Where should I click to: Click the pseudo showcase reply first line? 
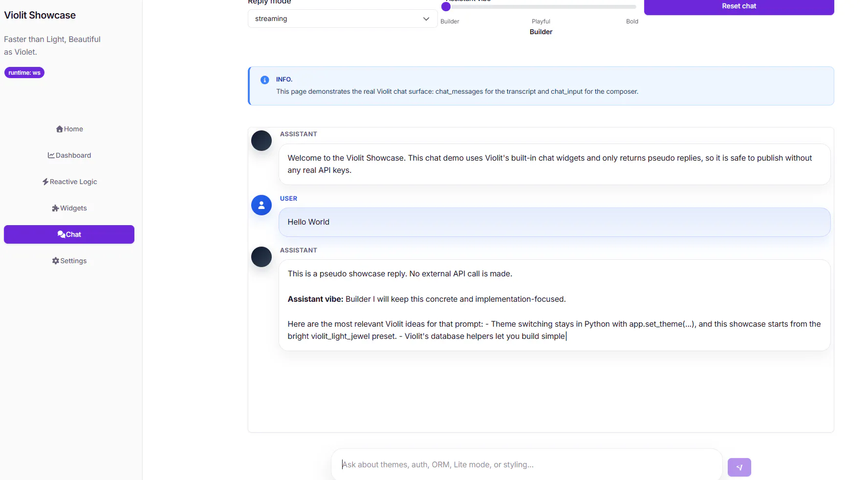(x=400, y=274)
